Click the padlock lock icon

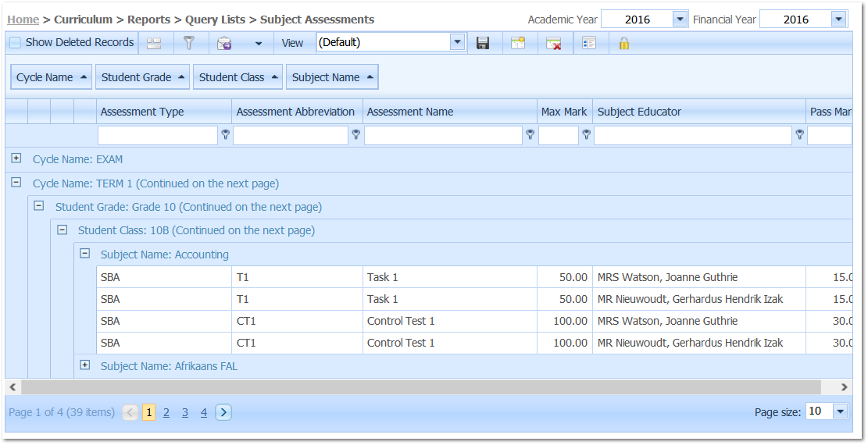(x=624, y=43)
